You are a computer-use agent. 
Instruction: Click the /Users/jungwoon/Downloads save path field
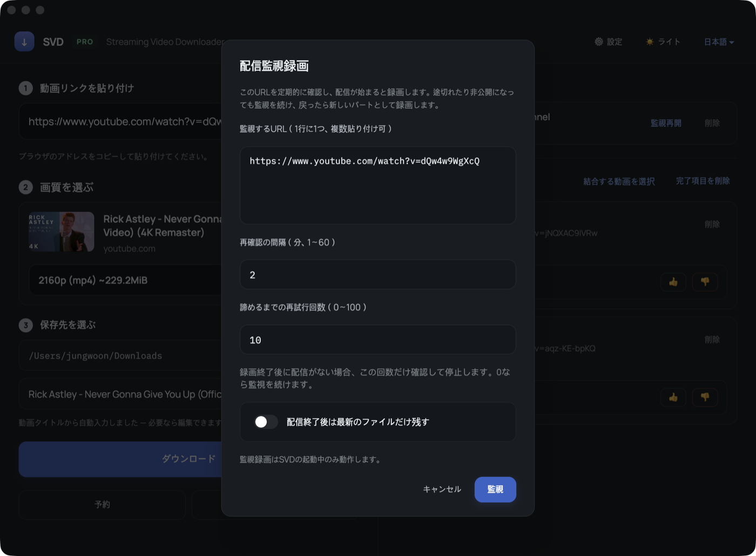pos(120,356)
